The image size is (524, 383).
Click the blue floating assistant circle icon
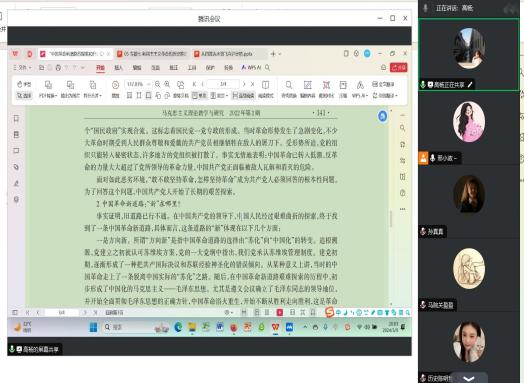(x=383, y=116)
